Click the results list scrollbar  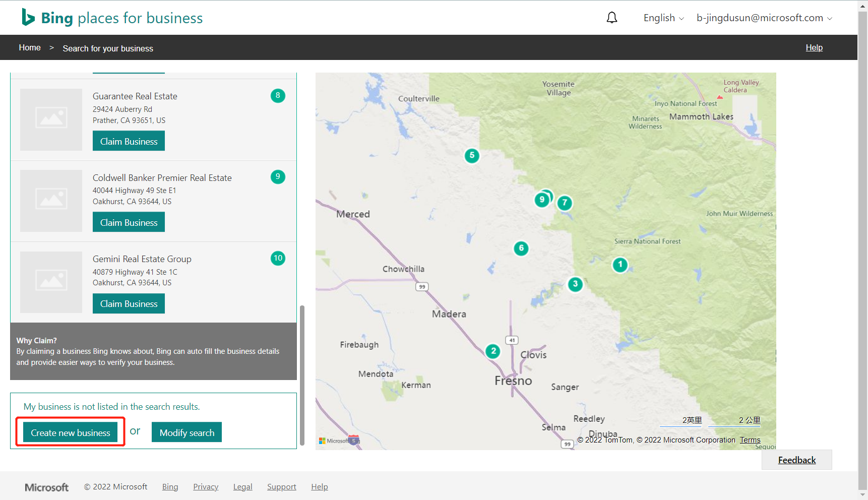[302, 375]
